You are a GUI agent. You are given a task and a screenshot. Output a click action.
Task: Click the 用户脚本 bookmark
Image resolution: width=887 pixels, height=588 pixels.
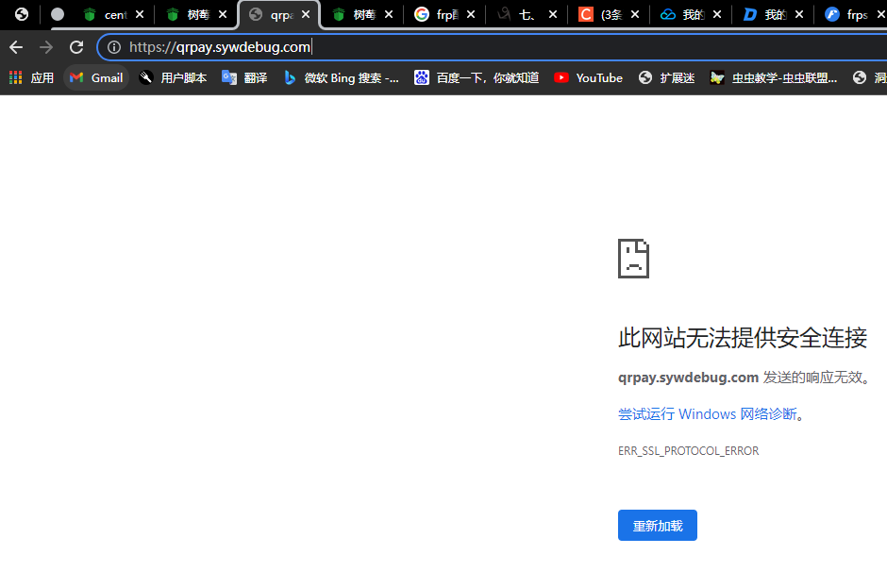click(178, 77)
